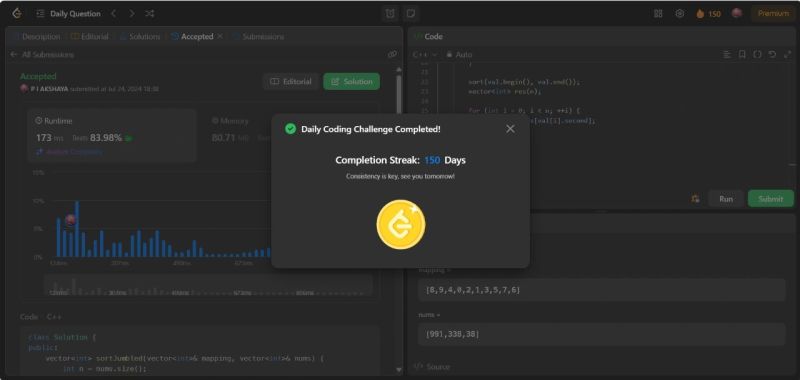Click the Premium button
This screenshot has height=380, width=800.
pyautogui.click(x=773, y=14)
